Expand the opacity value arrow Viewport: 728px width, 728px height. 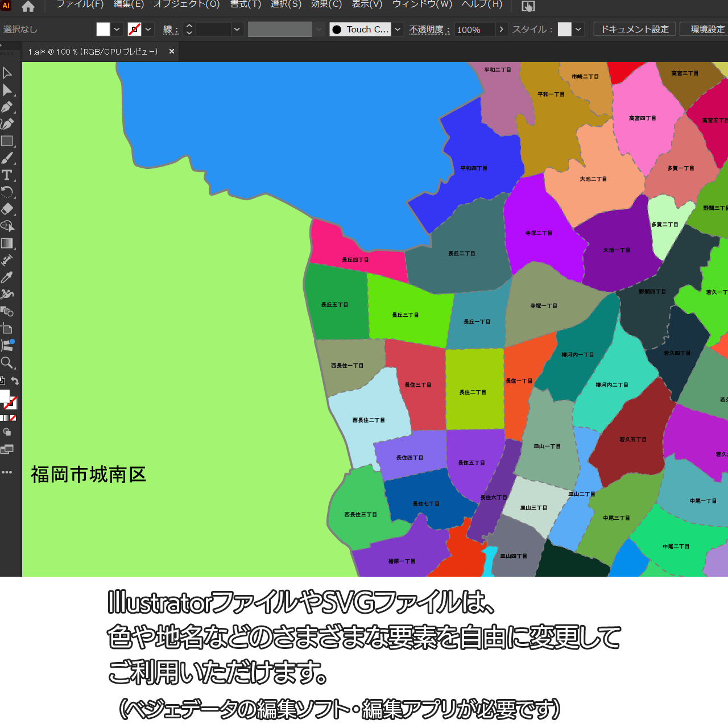click(501, 30)
